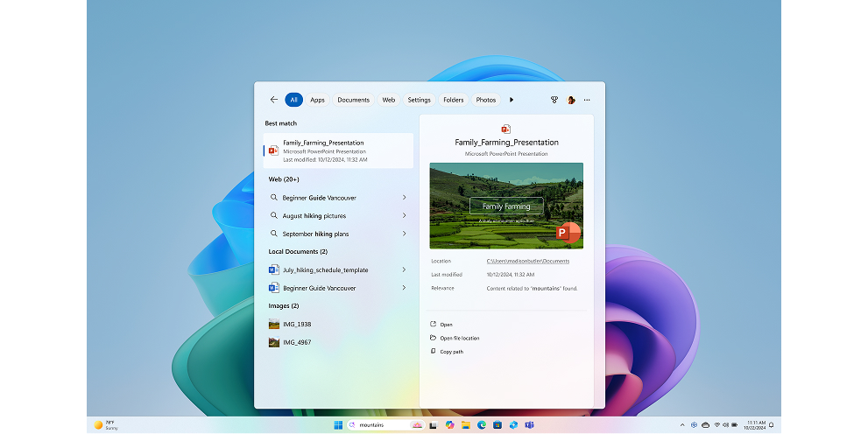Expand chevron for July_hiking_schedule_template
Viewport: 868px width, 434px height.
pos(404,269)
